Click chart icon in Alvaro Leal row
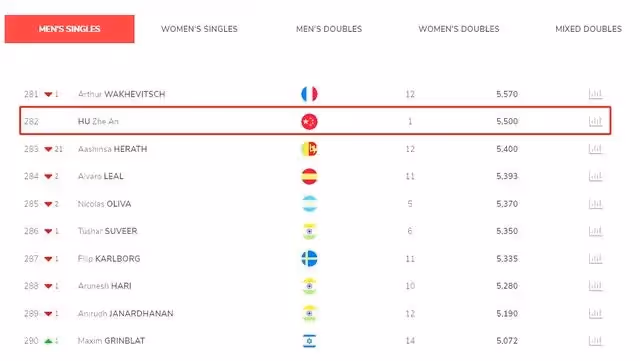640x361 pixels. click(x=595, y=176)
